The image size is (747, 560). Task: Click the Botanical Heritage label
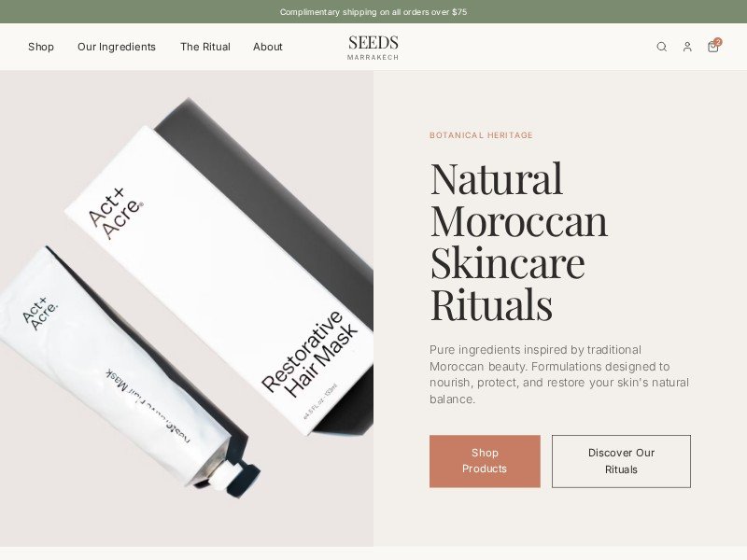point(481,135)
